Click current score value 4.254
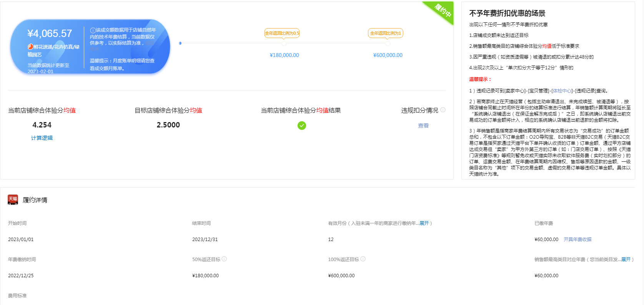Viewport: 644px width, 305px height. (x=42, y=125)
